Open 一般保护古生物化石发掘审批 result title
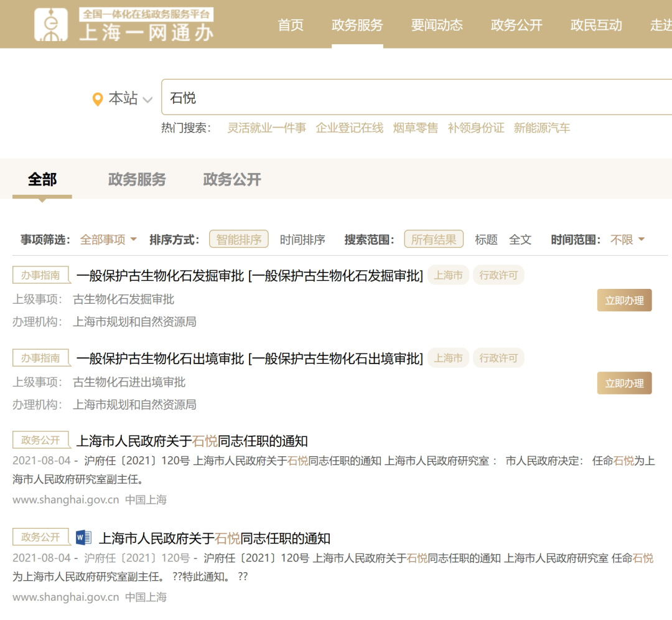The height and width of the screenshot is (620, 672). tap(250, 275)
